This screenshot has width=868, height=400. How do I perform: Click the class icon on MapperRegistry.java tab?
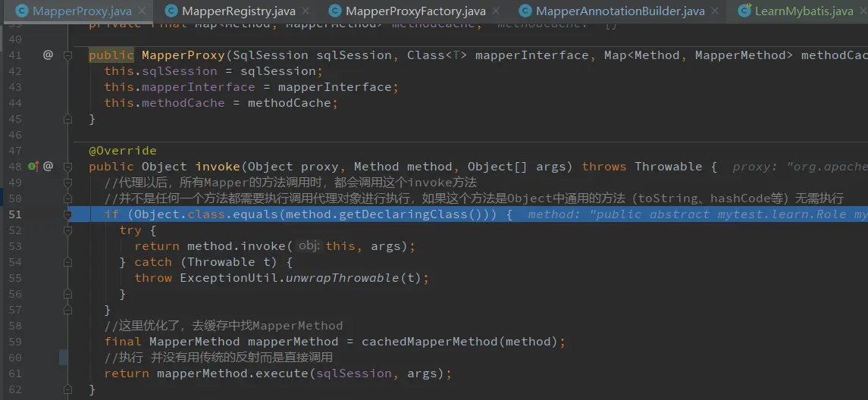[171, 11]
